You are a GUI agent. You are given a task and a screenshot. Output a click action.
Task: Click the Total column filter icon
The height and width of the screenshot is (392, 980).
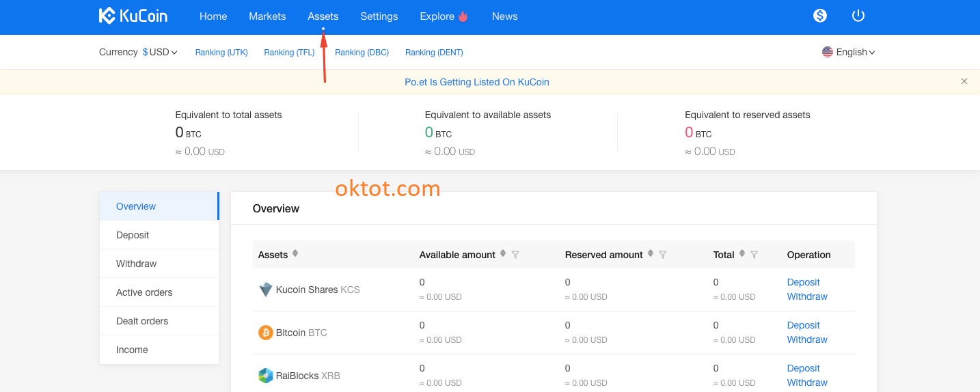pos(754,255)
